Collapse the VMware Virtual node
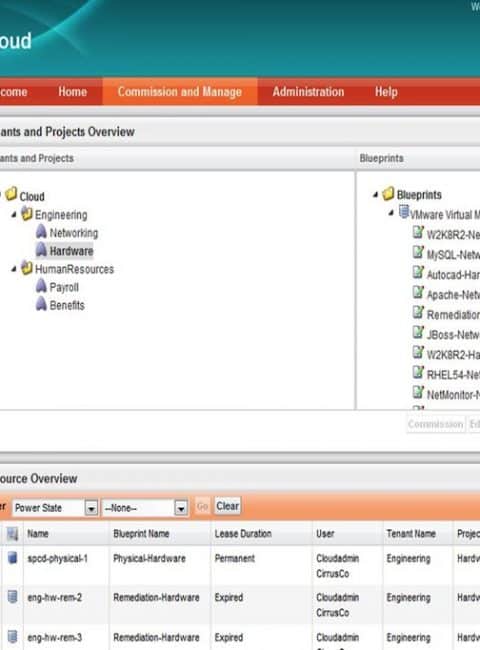Screen dimensions: 480x650 point(391,213)
